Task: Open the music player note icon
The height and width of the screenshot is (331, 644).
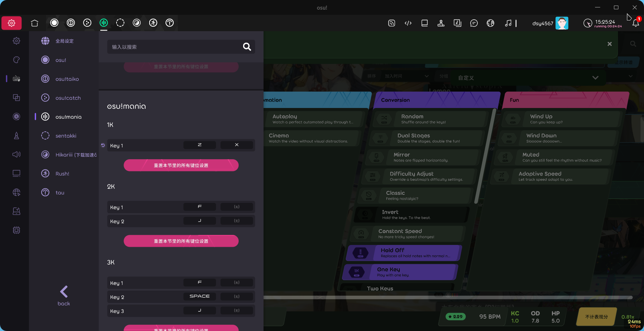Action: (508, 23)
